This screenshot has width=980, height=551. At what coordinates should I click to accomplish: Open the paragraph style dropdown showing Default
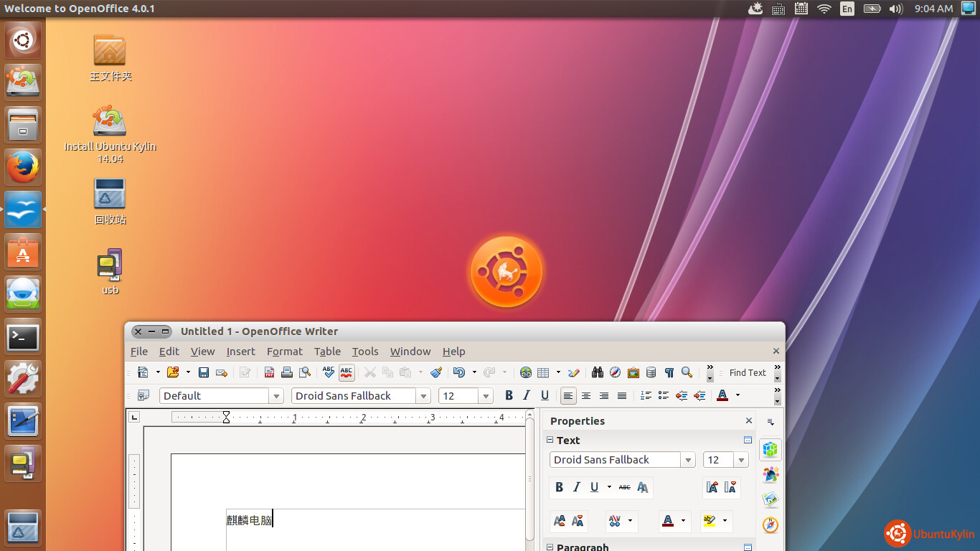click(276, 396)
